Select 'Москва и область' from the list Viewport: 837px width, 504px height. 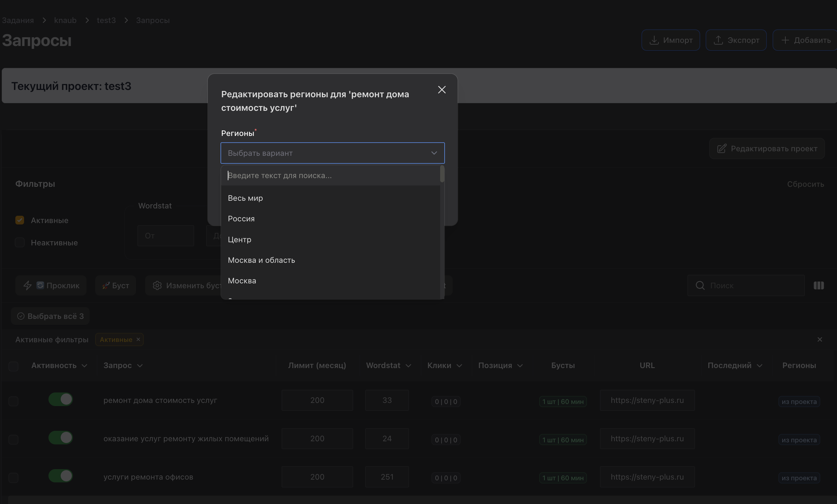(x=261, y=260)
